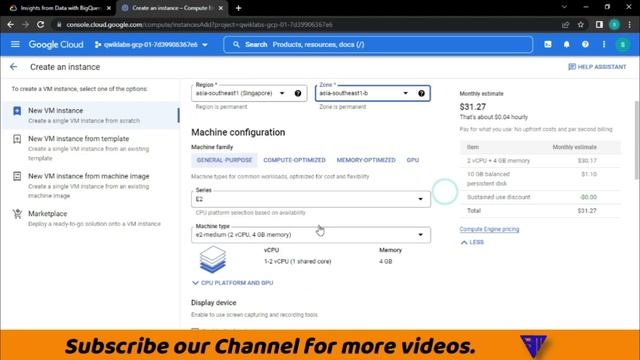Bookmark this page with the star icon
This screenshot has height=360, width=640.
[x=581, y=25]
